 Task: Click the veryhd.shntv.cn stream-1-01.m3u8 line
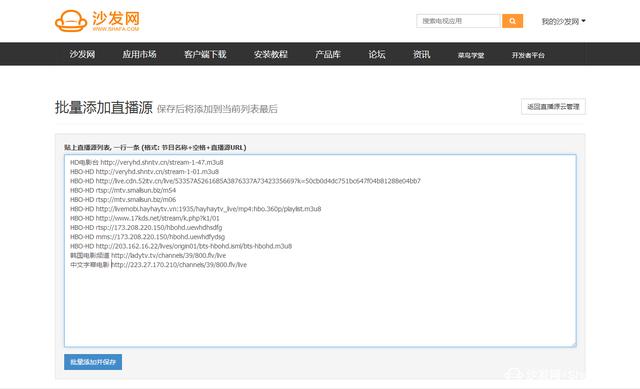pyautogui.click(x=144, y=172)
